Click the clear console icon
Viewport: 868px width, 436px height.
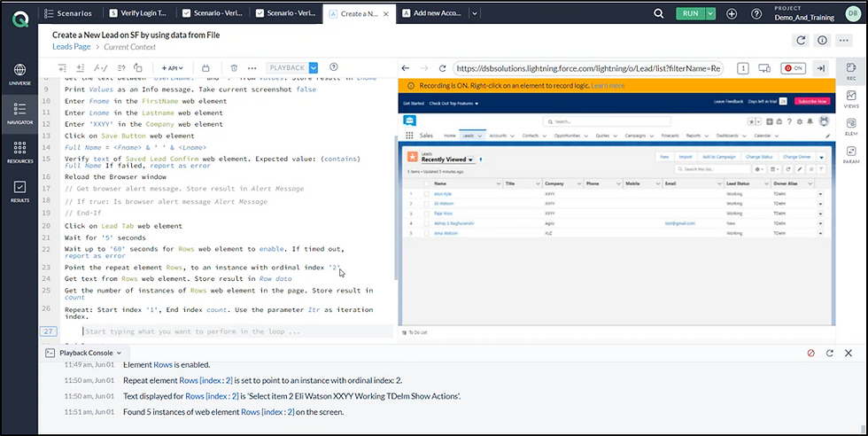pos(811,353)
